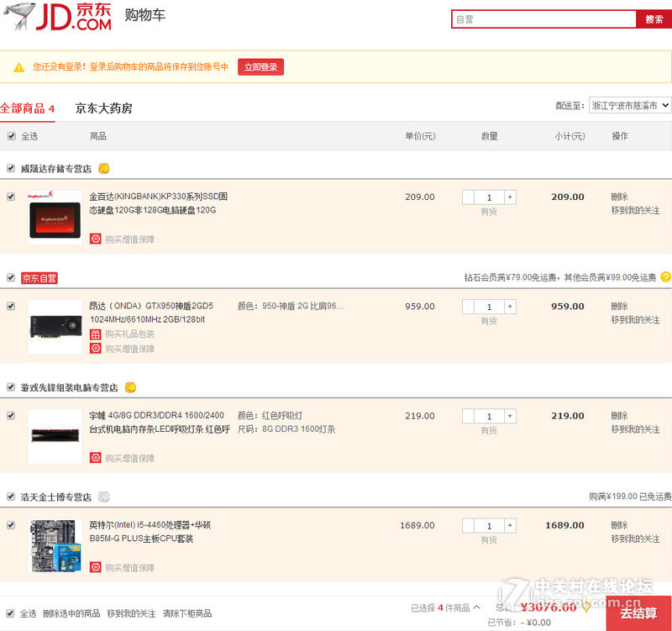Switch to the 京东大药房 tab

pos(103,108)
